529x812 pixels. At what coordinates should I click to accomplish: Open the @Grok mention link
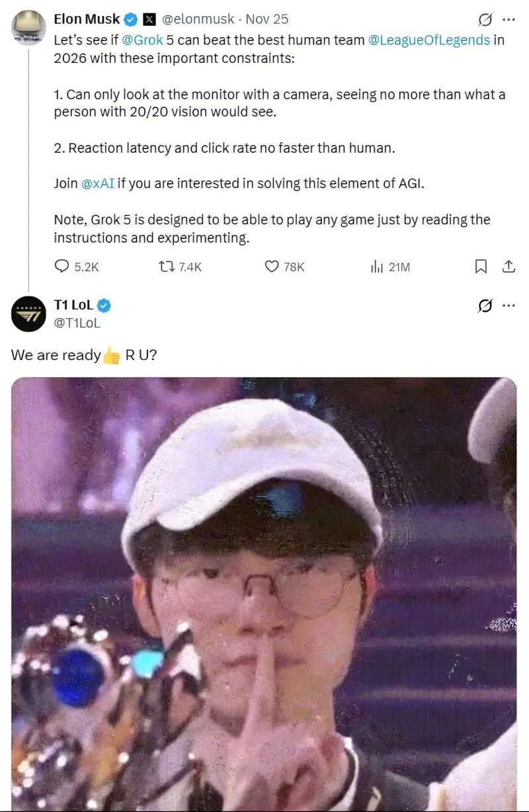(143, 40)
